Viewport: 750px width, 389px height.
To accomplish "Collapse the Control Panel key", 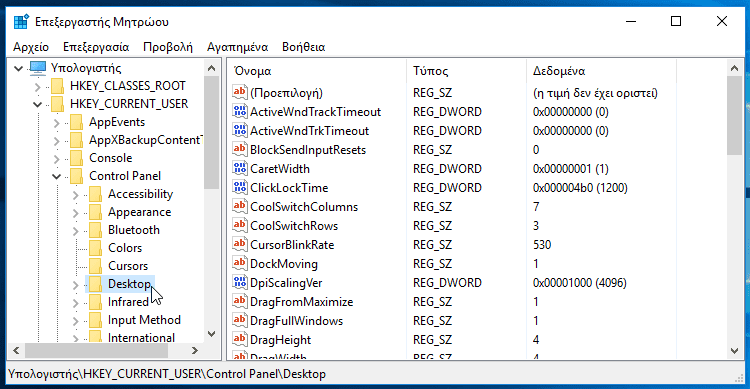I will (x=56, y=176).
